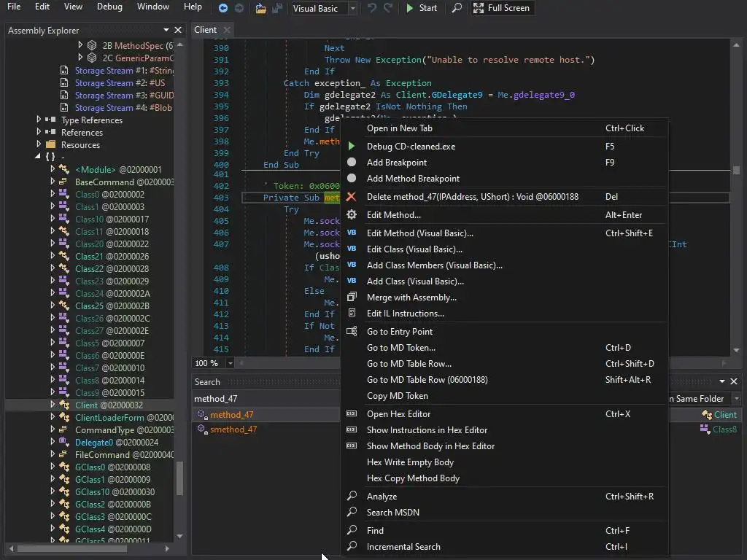This screenshot has height=560, width=747.
Task: Choose Edit IL Instructions from context menu
Action: point(405,314)
